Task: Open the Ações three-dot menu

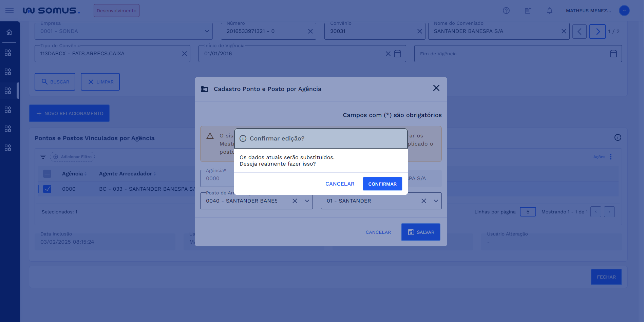Action: (610, 157)
